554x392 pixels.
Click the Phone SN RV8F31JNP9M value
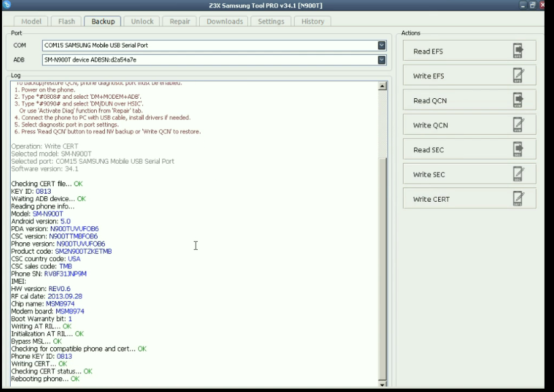click(66, 274)
